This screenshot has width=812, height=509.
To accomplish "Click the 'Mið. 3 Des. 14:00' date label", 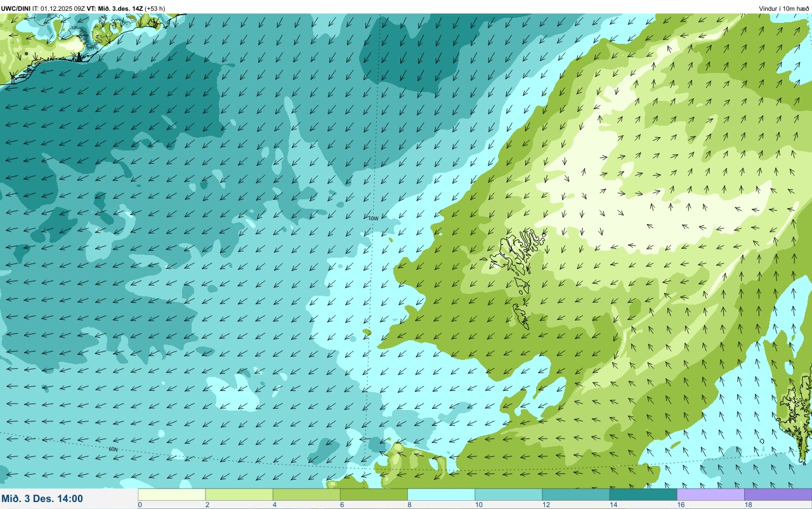I will (x=42, y=499).
